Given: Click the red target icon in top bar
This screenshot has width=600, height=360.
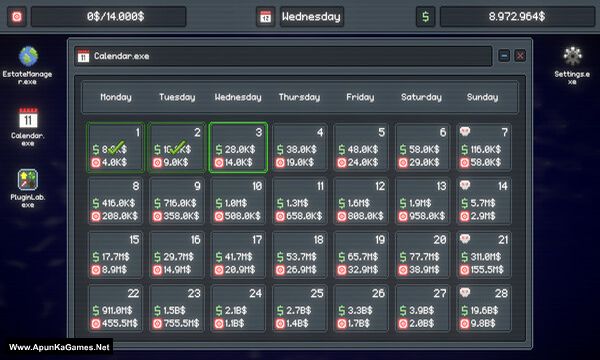Looking at the screenshot, I should [17, 16].
